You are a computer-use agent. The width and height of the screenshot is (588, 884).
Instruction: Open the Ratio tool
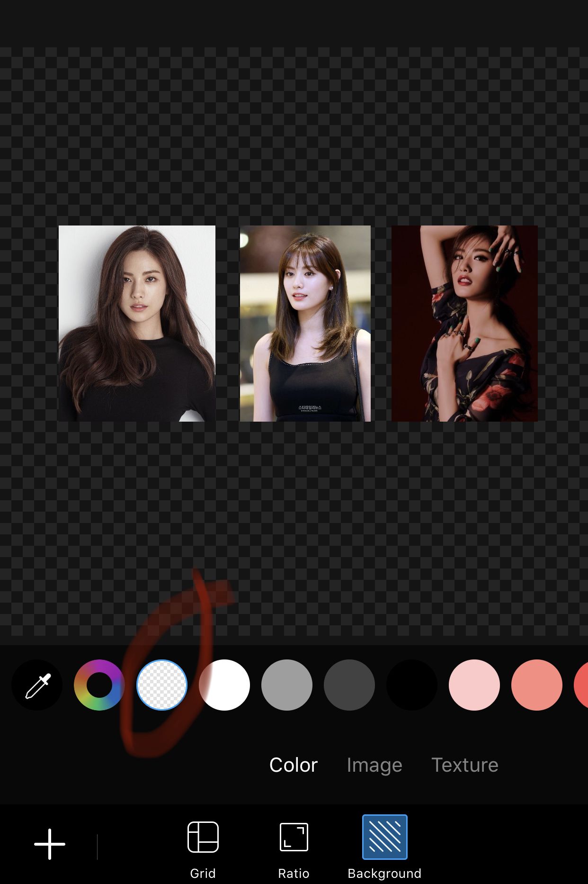point(294,850)
